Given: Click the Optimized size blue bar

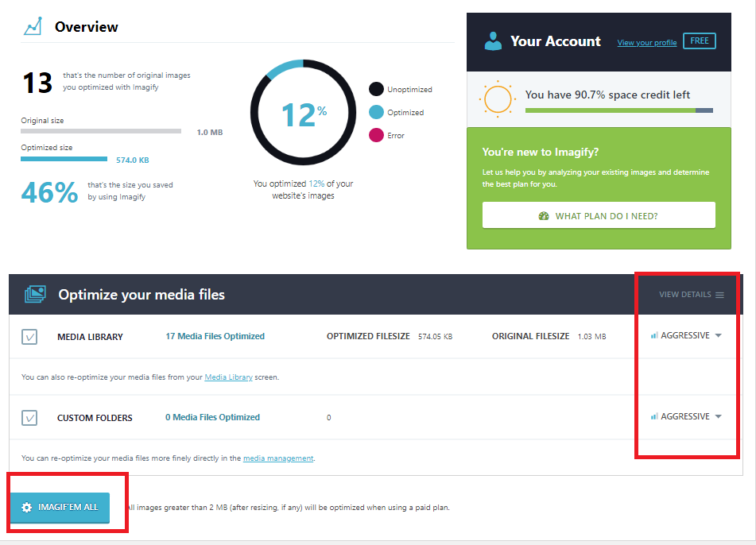Looking at the screenshot, I should (64, 159).
